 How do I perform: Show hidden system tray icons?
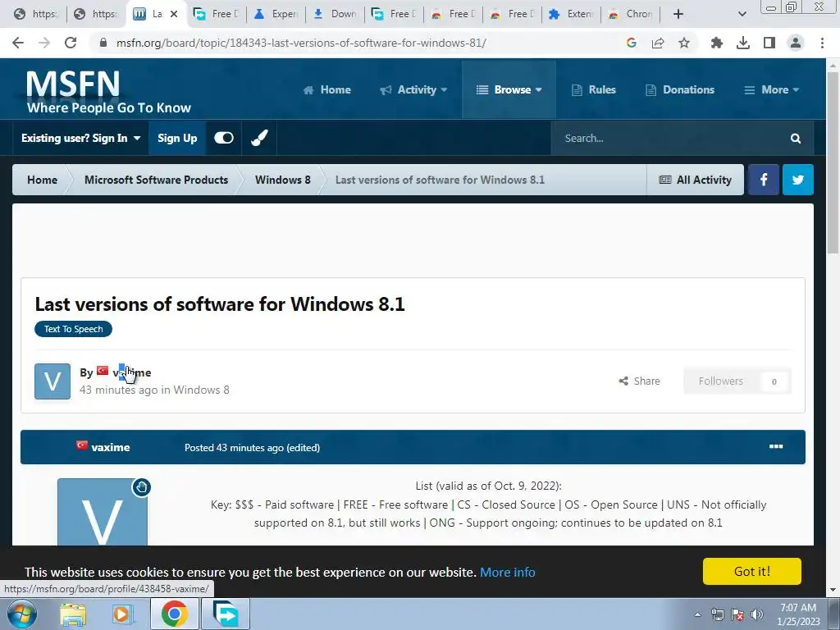click(x=697, y=614)
